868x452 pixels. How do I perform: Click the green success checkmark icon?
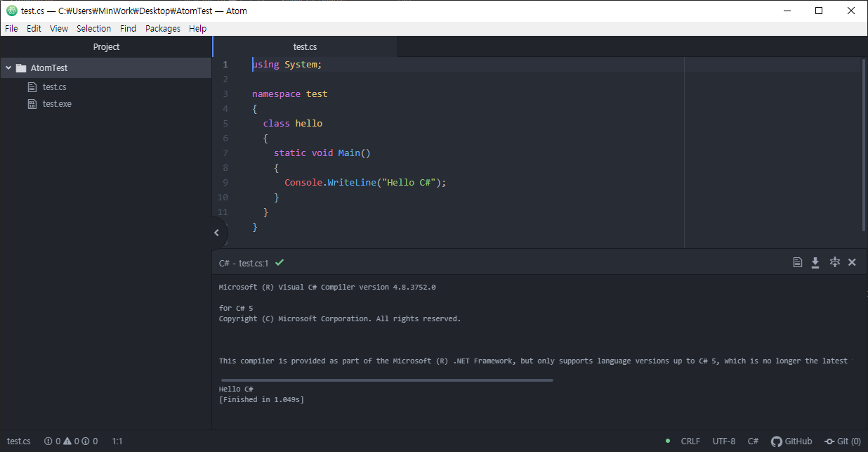[280, 262]
